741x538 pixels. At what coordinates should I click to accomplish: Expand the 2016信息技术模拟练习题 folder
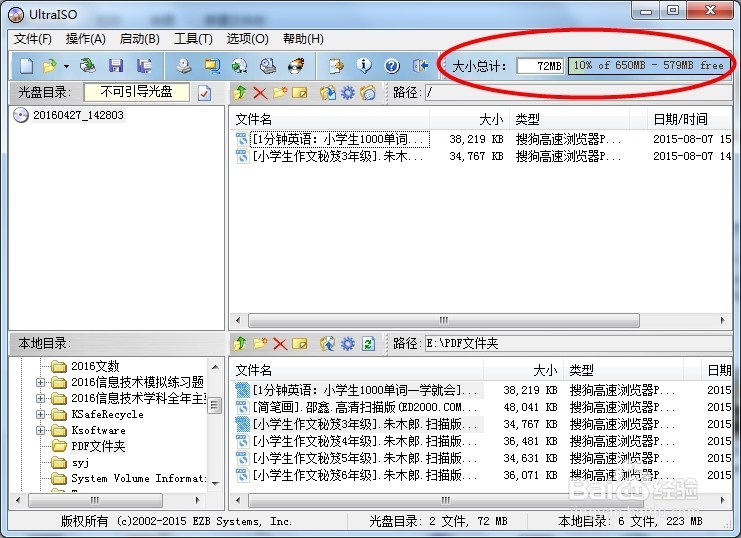point(41,382)
